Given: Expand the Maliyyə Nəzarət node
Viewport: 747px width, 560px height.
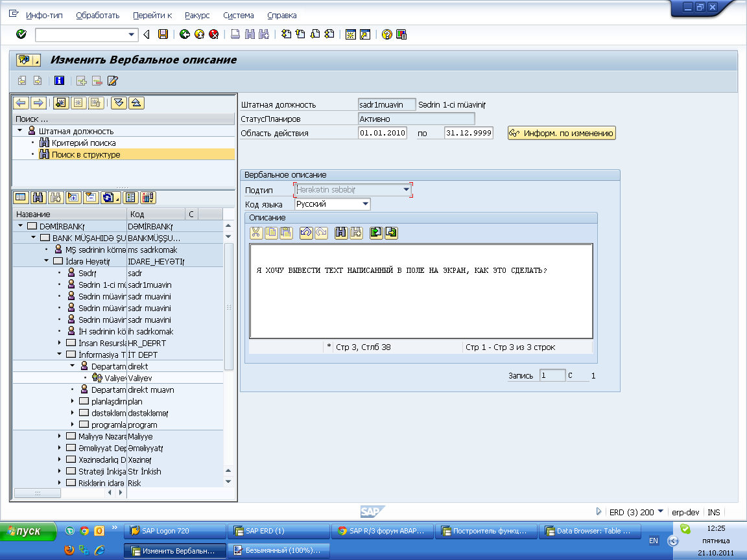Looking at the screenshot, I should (59, 436).
